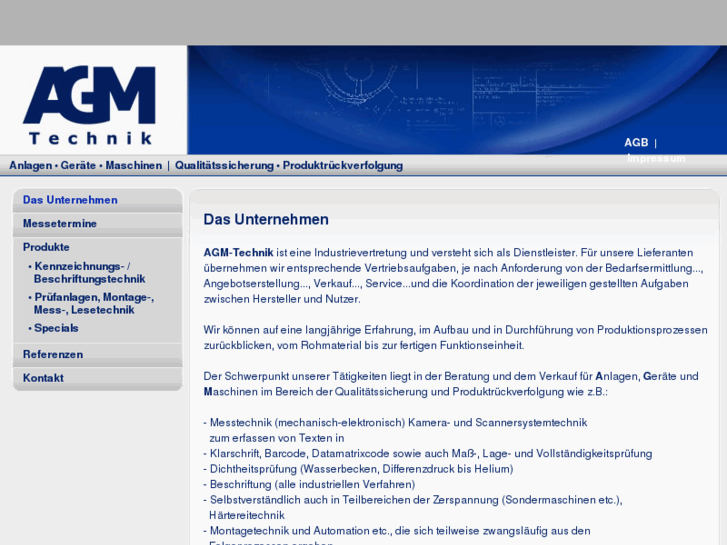Screen dimensions: 727x545
Task: Click the 'Härtereitechnik' text line
Action: 247,515
